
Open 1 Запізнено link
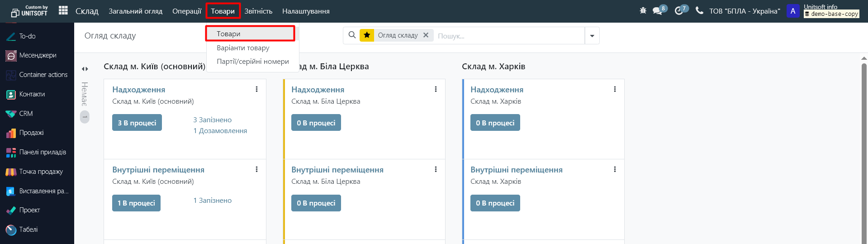click(x=212, y=201)
